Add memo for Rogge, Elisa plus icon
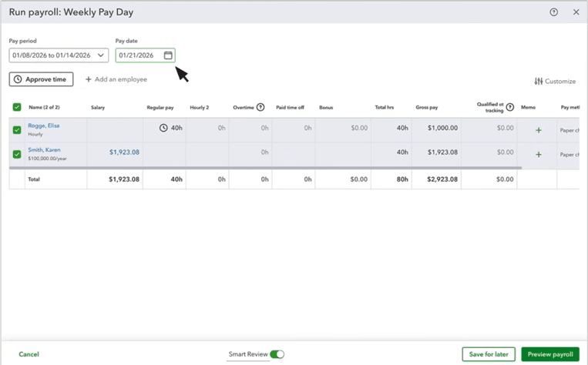The image size is (588, 365). [539, 130]
